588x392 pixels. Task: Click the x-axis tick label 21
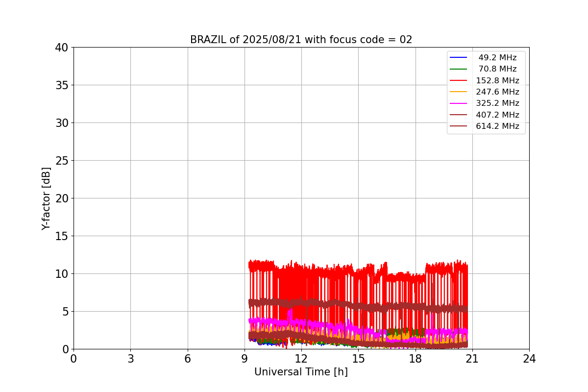(472, 359)
